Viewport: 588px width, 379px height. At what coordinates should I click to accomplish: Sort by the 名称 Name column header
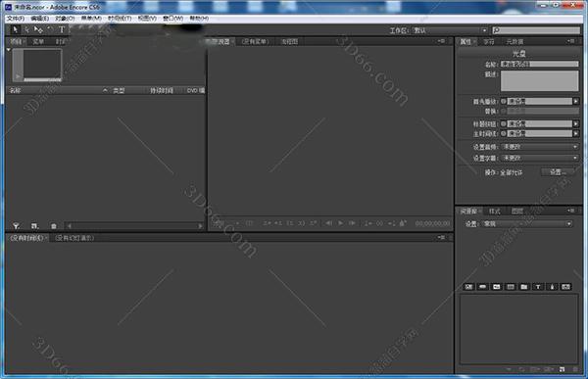coord(15,90)
